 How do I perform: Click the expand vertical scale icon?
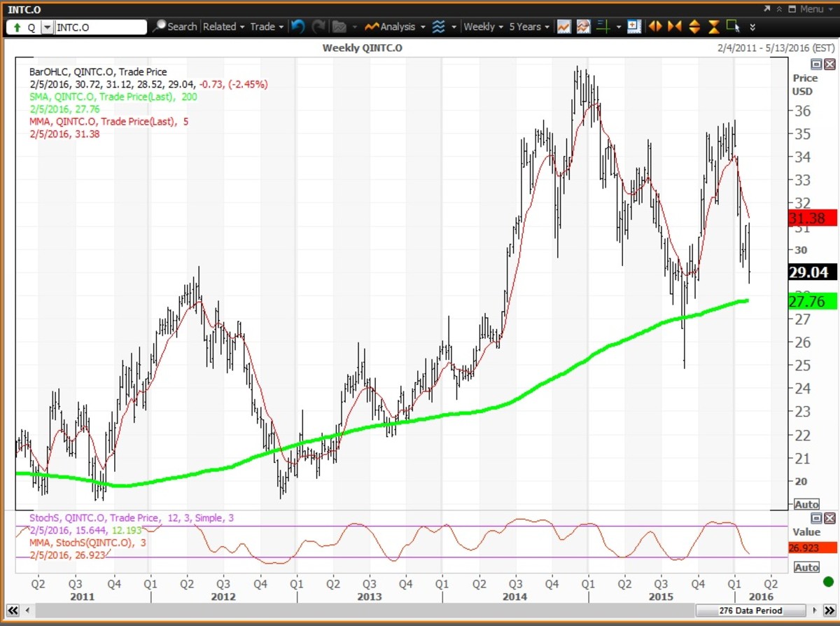tap(694, 27)
